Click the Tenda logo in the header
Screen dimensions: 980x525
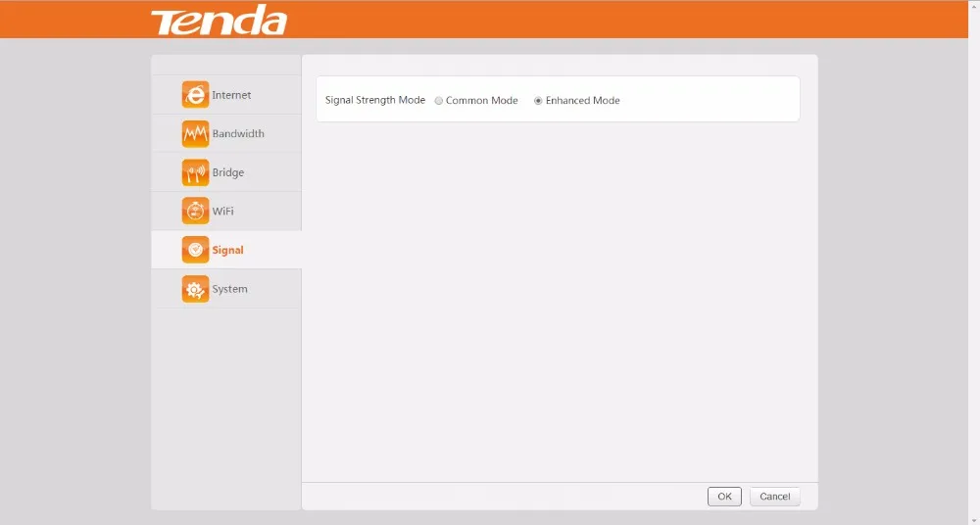point(219,20)
